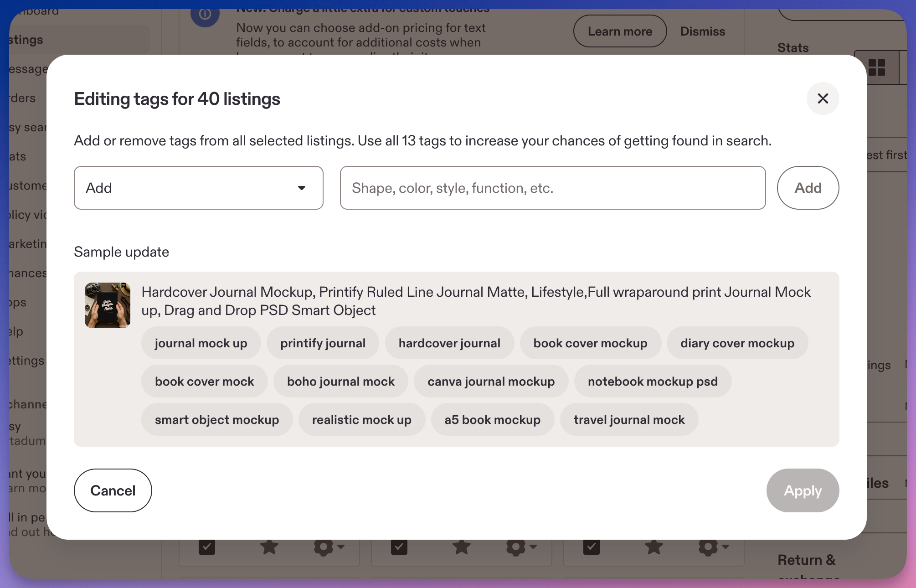
Task: Click the Hardcover Journal Mockup listing title
Action: tap(476, 301)
